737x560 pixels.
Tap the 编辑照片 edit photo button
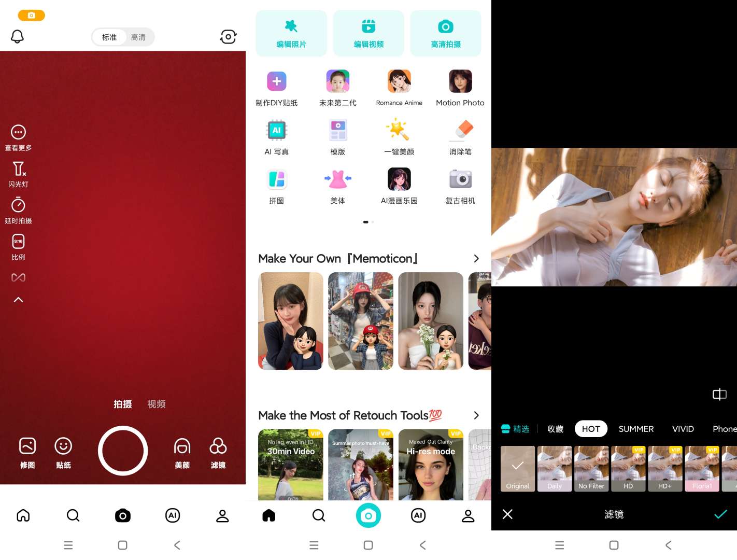291,33
